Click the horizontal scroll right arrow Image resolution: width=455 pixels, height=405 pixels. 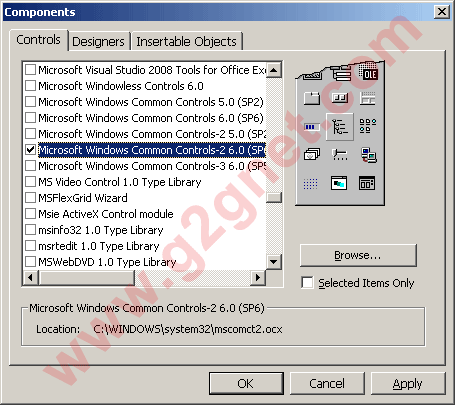258,277
